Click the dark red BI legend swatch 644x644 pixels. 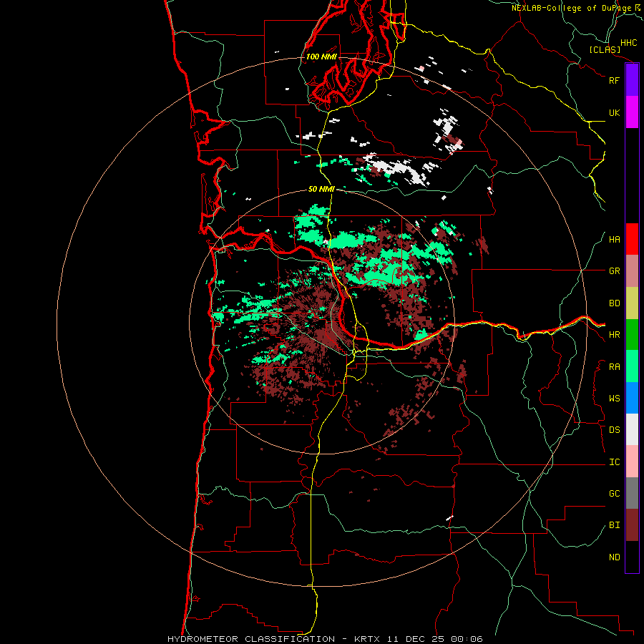632,525
